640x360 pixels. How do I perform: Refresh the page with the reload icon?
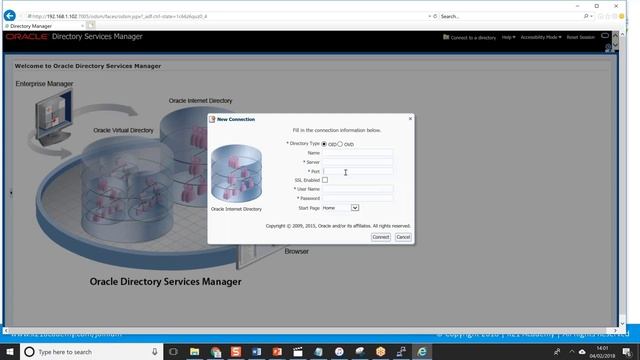point(435,16)
